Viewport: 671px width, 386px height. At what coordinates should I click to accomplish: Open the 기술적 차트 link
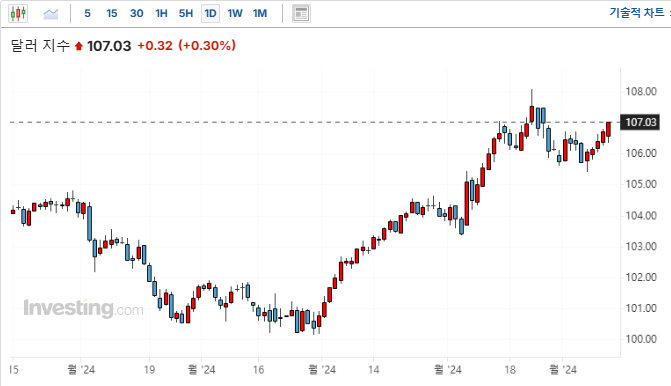[x=637, y=13]
